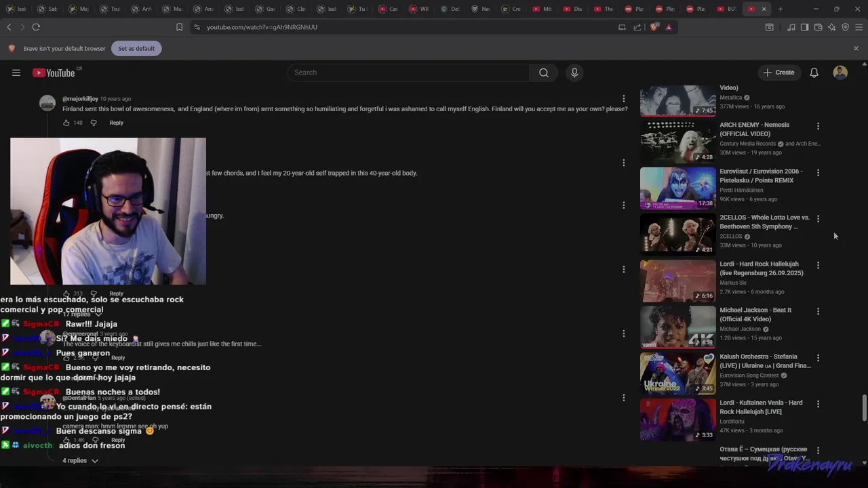Viewport: 868px width, 488px height.
Task: Open options menu for '40-year-old body' comment
Action: (624, 163)
